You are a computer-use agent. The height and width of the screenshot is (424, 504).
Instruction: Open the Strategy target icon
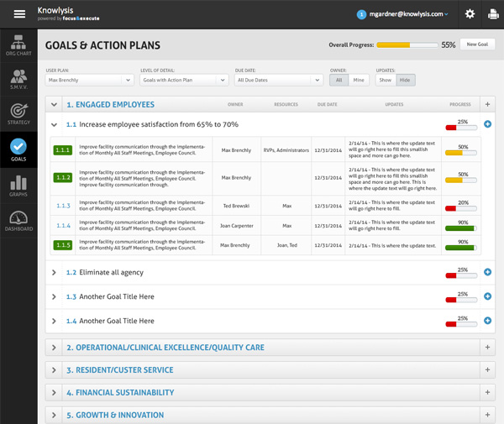[x=18, y=114]
